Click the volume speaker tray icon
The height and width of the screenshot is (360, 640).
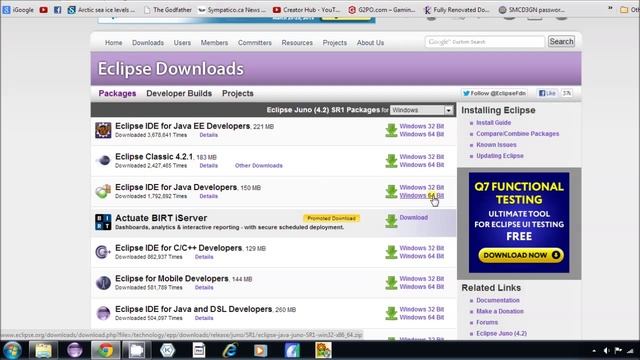(x=607, y=351)
